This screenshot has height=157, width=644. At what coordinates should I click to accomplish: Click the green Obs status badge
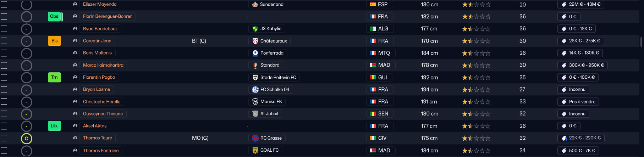pyautogui.click(x=54, y=16)
